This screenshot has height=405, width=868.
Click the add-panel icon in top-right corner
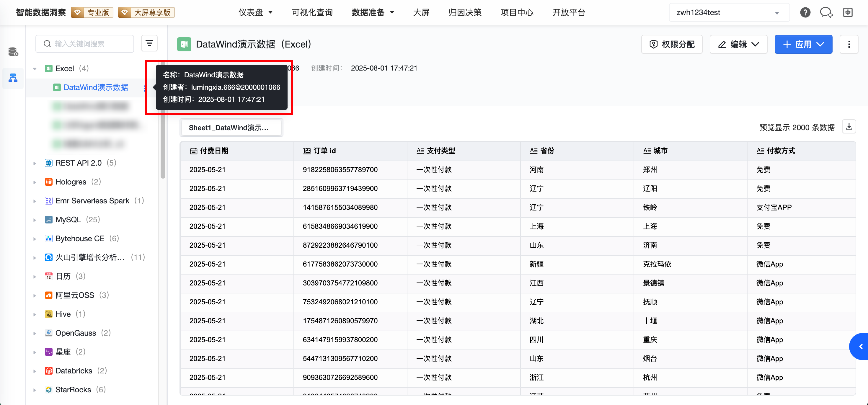tap(847, 12)
